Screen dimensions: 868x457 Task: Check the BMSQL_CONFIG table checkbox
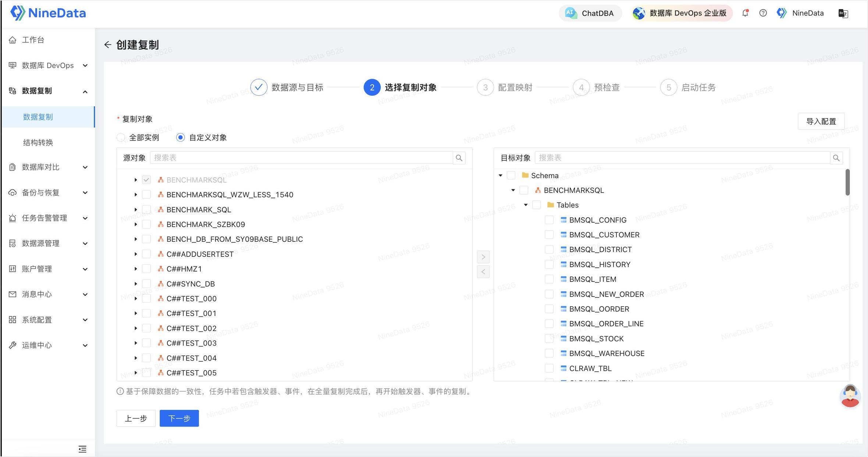click(x=549, y=220)
